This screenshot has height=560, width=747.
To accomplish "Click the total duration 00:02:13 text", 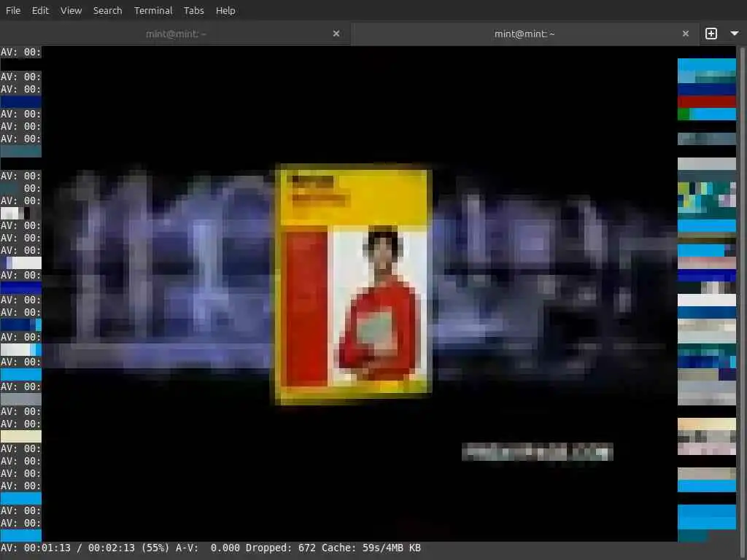I will [x=112, y=548].
